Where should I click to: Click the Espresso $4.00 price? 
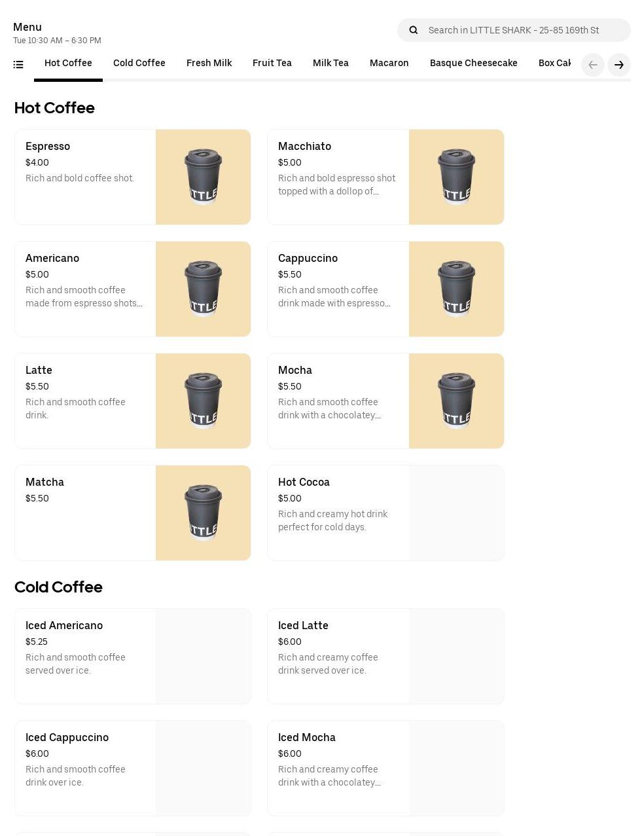click(37, 163)
